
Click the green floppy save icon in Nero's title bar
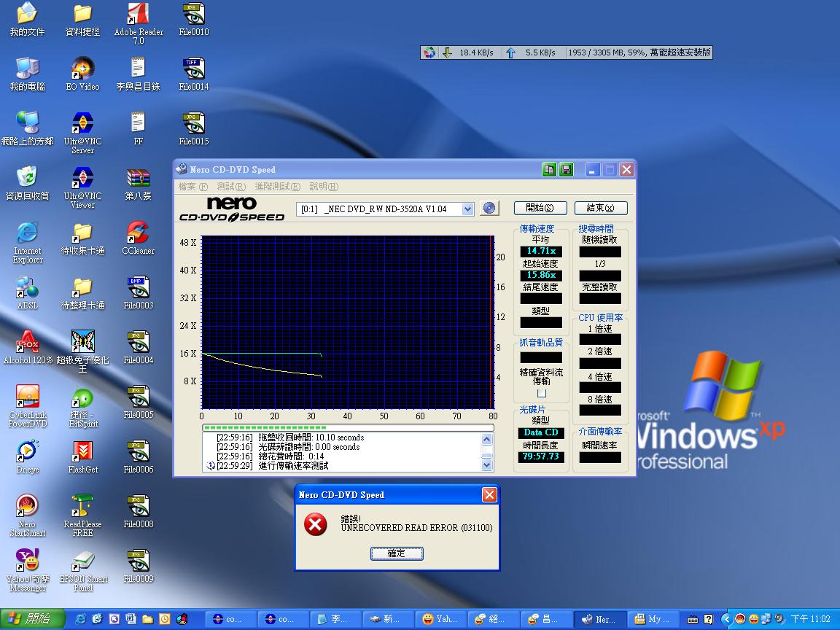pos(567,170)
